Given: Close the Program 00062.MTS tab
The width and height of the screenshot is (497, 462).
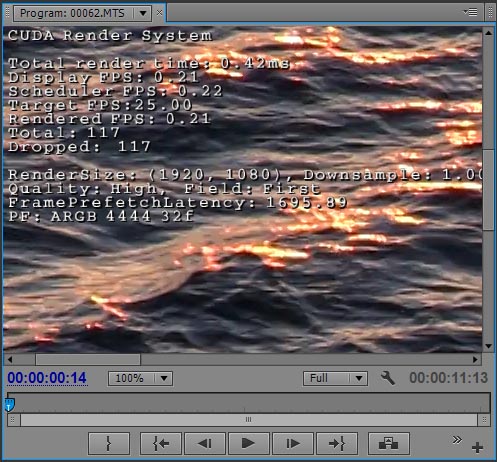Looking at the screenshot, I should click(159, 13).
